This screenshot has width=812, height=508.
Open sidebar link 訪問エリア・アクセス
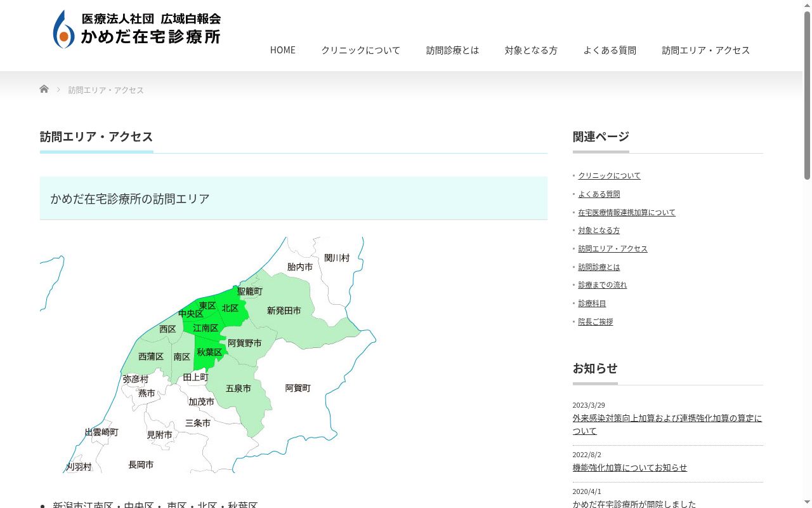coord(613,249)
